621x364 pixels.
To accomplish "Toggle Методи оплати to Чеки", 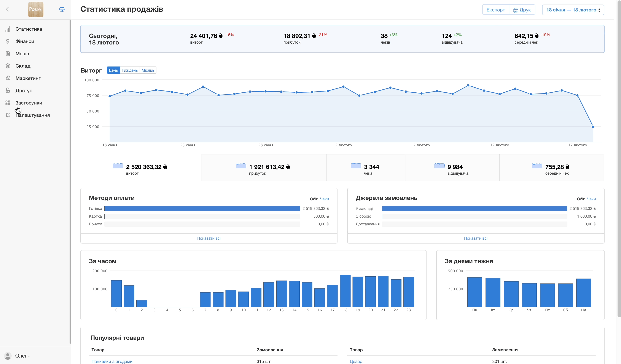I will 324,199.
